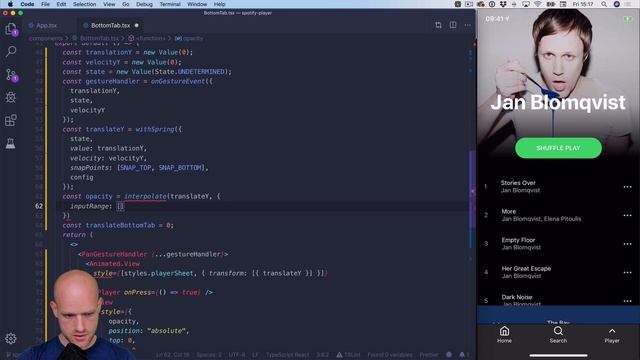Play the Her Great Escape track

click(558, 272)
